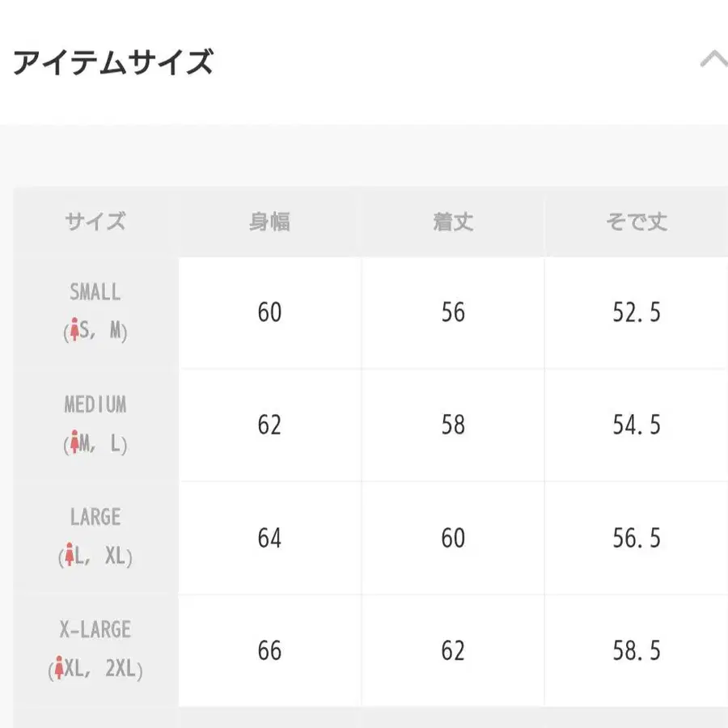Click the 58.5 sleeve length for X-LARGE

point(637,650)
